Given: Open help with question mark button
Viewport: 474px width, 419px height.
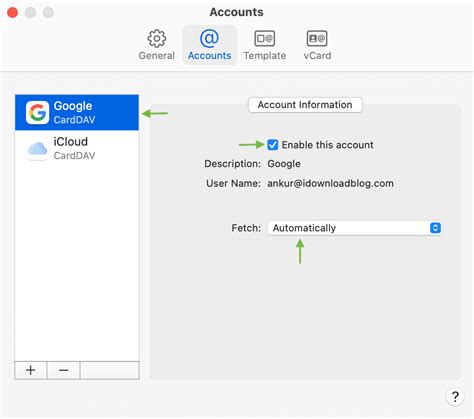Looking at the screenshot, I should [455, 396].
